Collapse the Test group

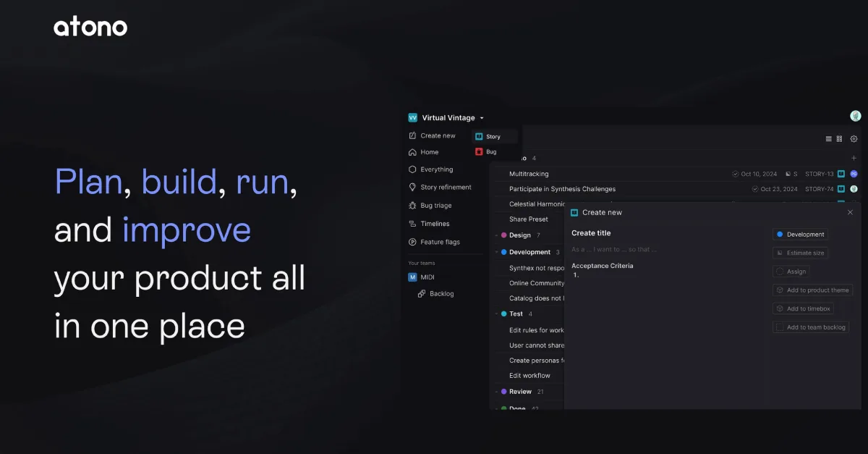496,314
